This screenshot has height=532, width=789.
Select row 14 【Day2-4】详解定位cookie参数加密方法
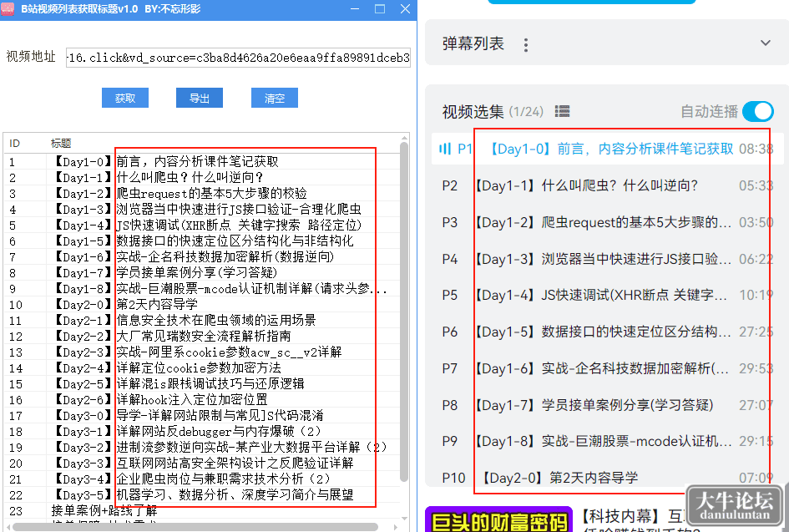(x=201, y=368)
